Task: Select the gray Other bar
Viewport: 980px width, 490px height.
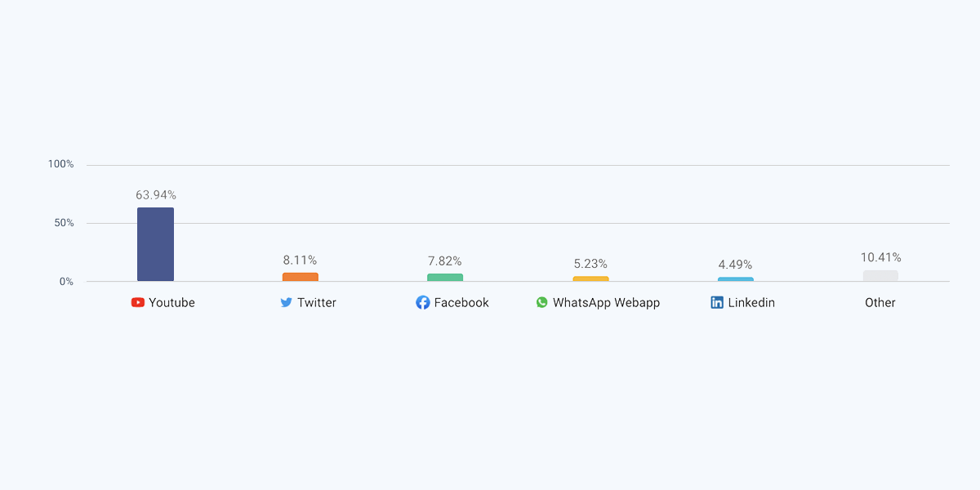Action: click(x=880, y=276)
